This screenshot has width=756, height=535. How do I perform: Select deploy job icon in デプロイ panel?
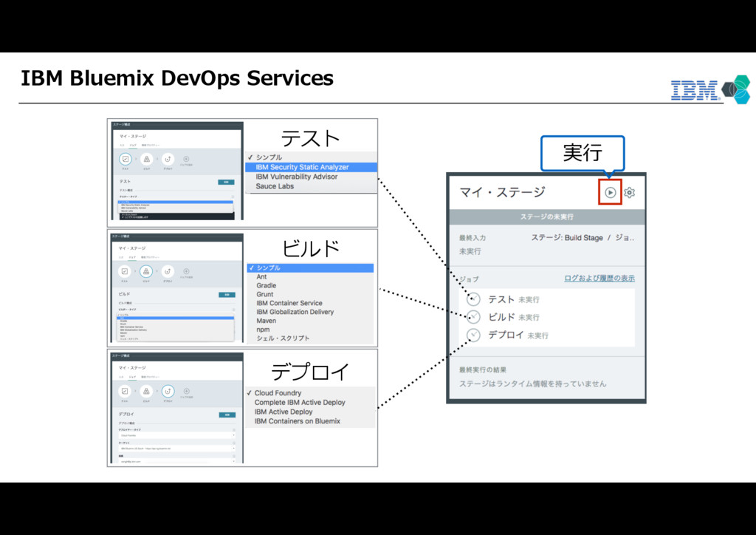pyautogui.click(x=168, y=391)
